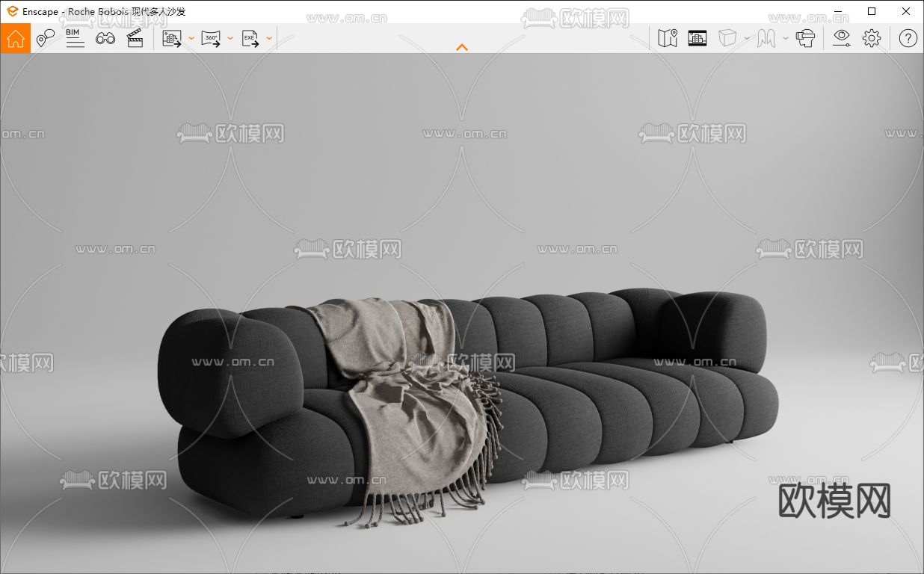
Task: Open the video editor clapperboard icon
Action: coord(135,38)
